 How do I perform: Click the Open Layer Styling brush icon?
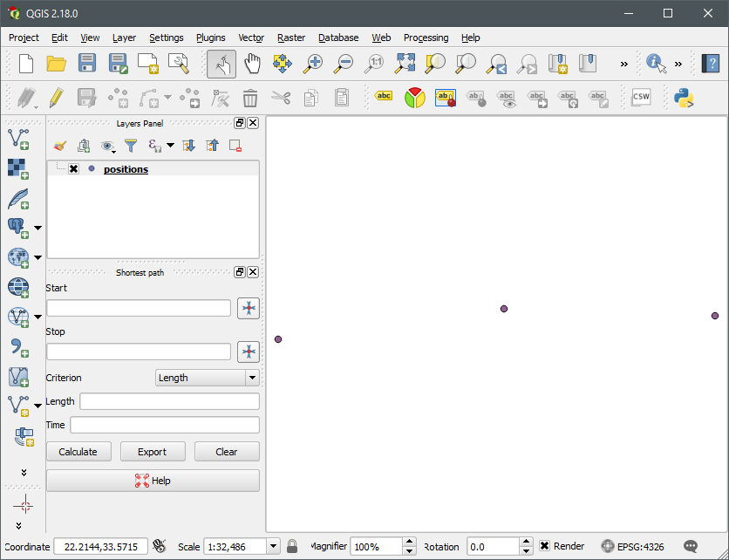coord(60,146)
